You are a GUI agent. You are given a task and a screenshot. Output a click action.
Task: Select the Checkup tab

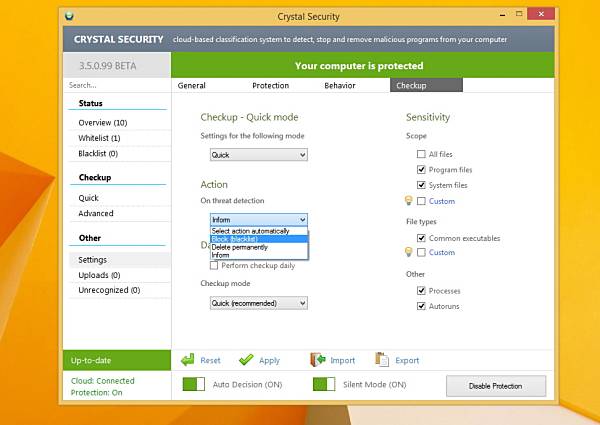[x=426, y=85]
